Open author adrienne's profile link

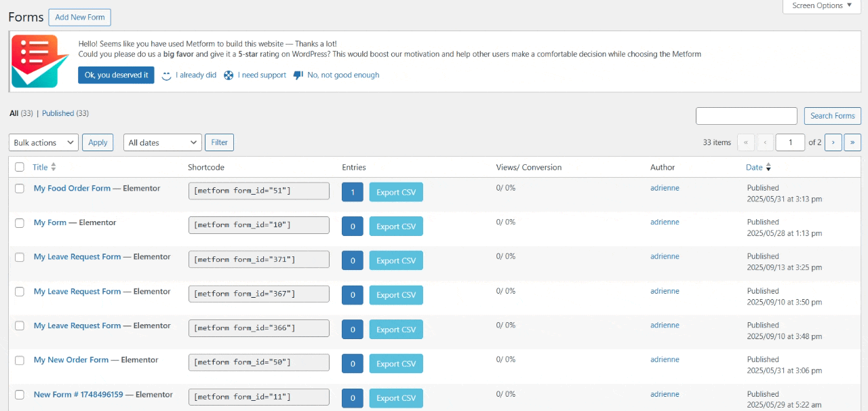click(x=665, y=188)
